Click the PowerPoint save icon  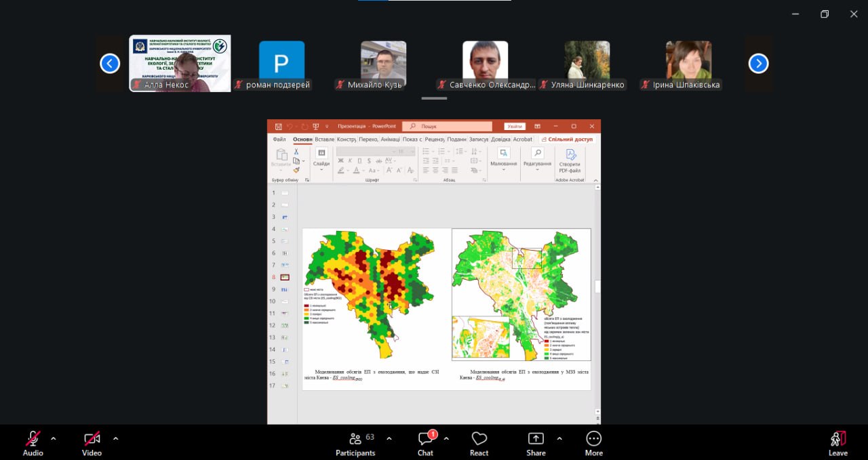278,127
